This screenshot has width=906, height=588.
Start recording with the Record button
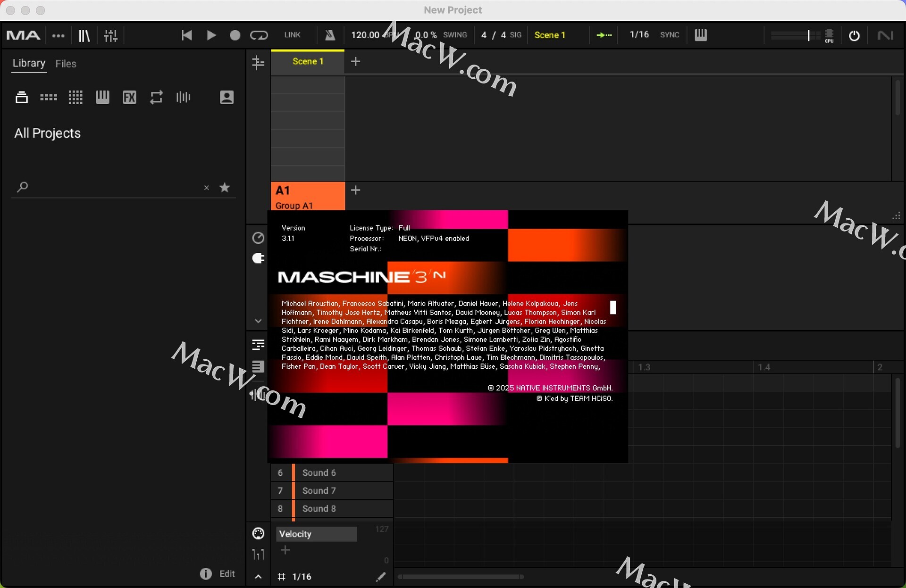tap(235, 35)
